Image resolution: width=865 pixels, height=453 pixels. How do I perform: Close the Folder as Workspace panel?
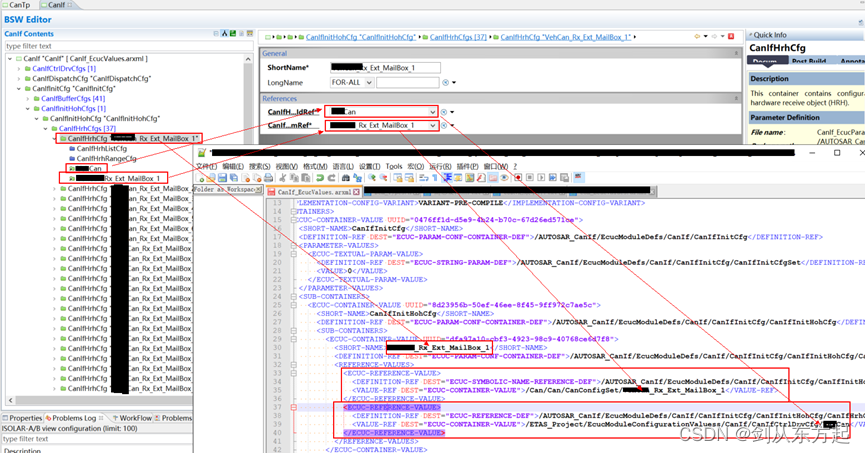point(258,190)
